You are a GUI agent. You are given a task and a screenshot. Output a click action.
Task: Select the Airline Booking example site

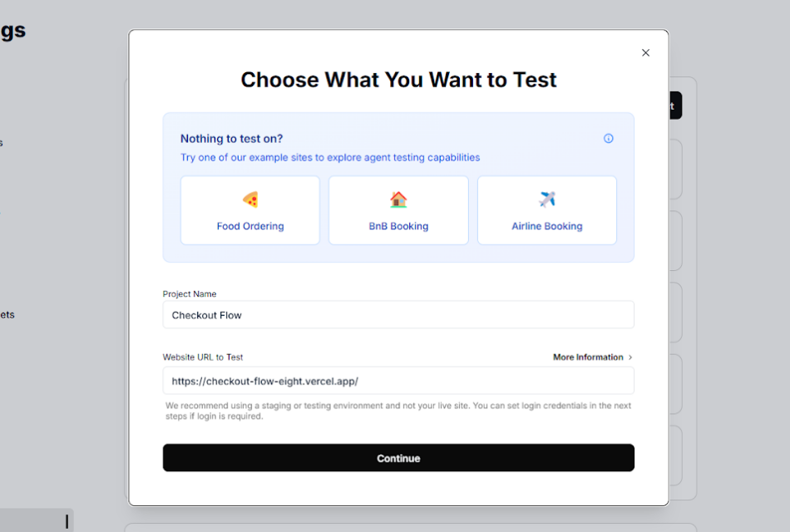click(x=546, y=209)
